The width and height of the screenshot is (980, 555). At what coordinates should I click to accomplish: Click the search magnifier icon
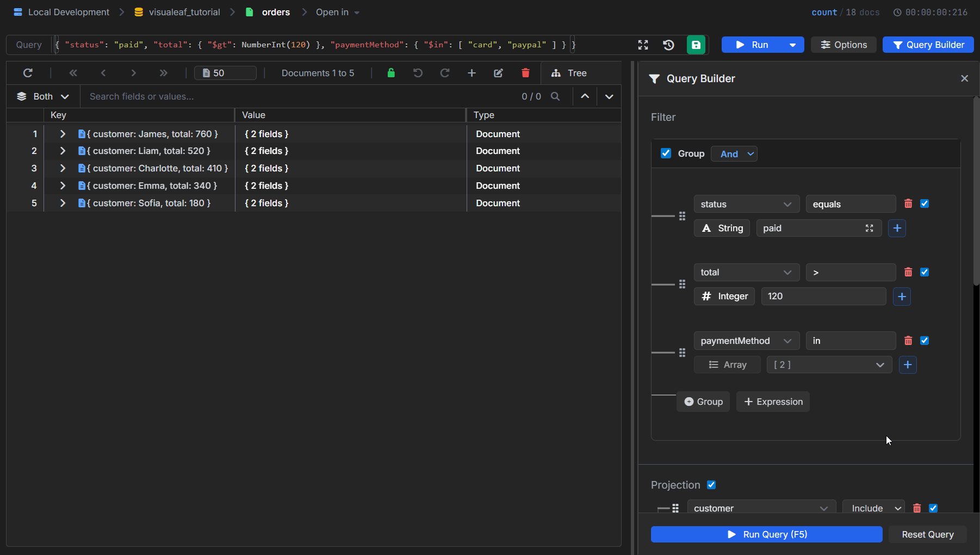(555, 96)
